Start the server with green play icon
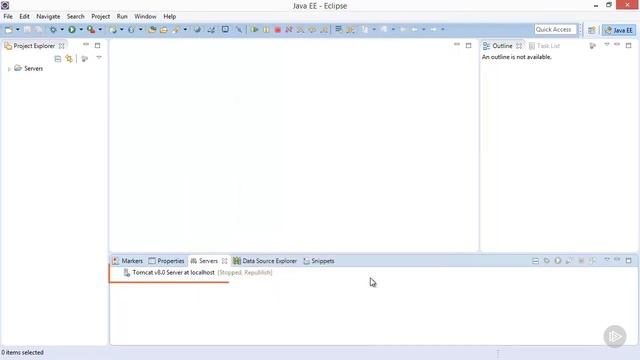Viewport: 640px width, 360px height. point(558,260)
